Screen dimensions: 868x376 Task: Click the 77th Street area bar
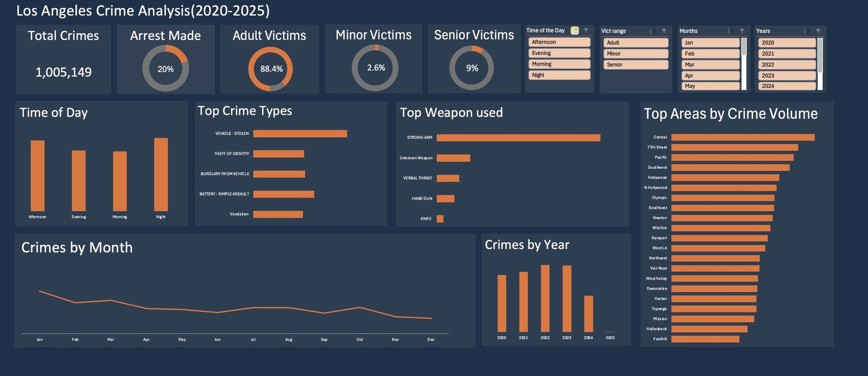click(x=735, y=148)
